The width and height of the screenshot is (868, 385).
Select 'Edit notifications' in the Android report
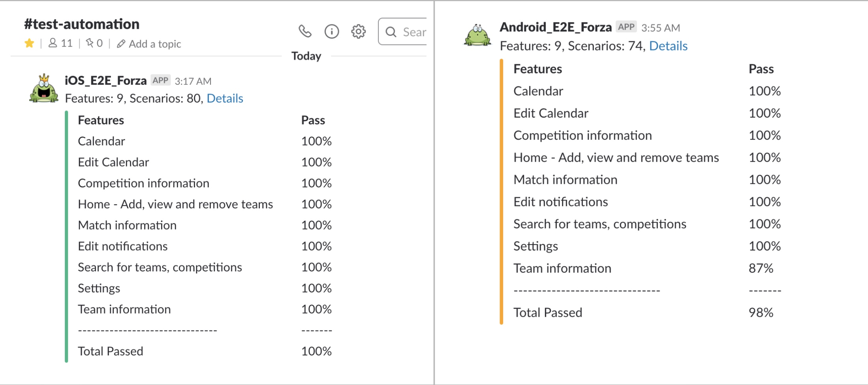561,202
